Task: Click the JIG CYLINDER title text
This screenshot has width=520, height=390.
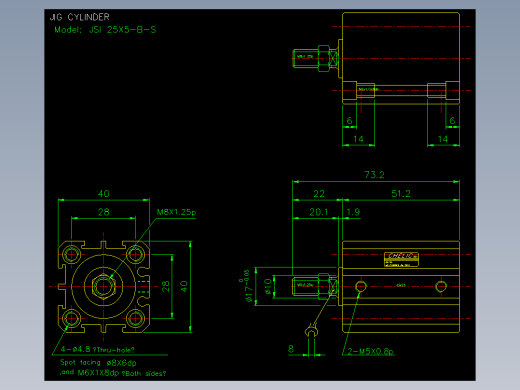Action: pos(80,17)
